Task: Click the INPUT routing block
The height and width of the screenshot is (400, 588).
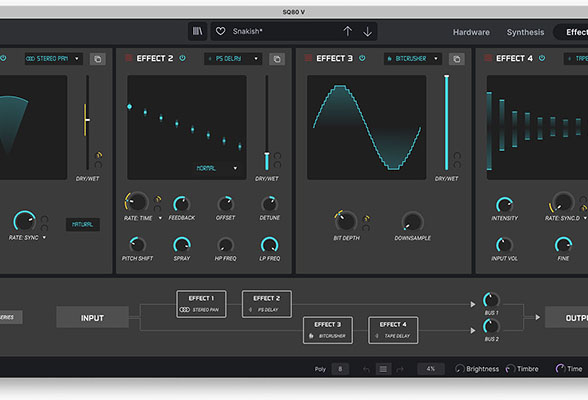Action: click(x=92, y=318)
